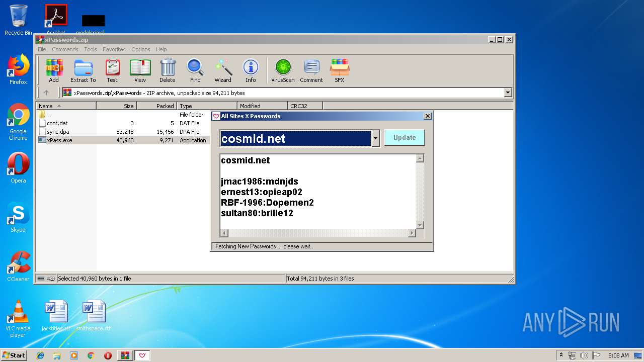
Task: Open the CCleaner desktop shortcut
Action: click(18, 266)
